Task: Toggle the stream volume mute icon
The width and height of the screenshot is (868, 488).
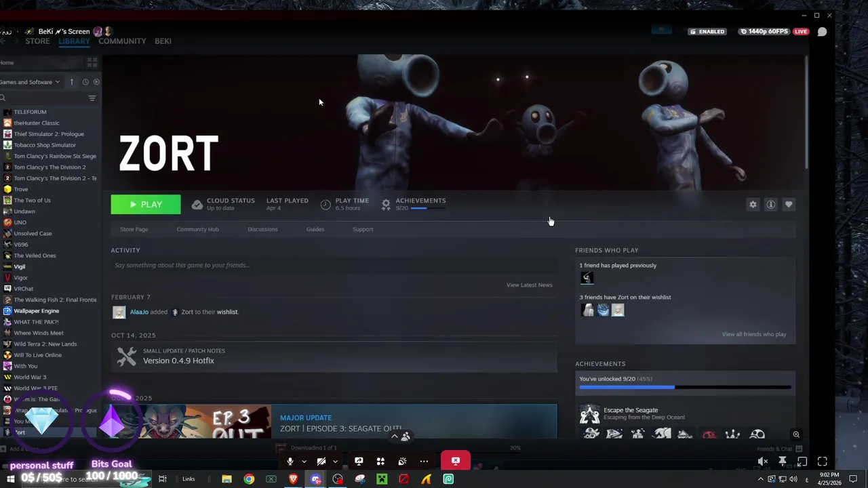Action: pos(762,462)
